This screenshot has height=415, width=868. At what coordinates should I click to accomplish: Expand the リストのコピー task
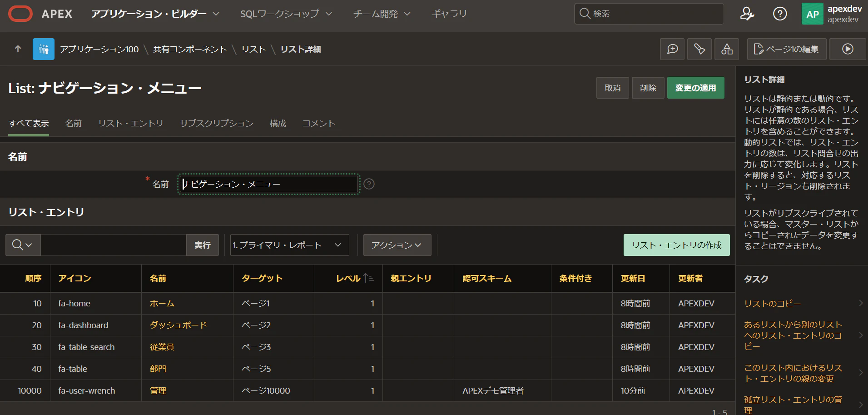click(861, 303)
